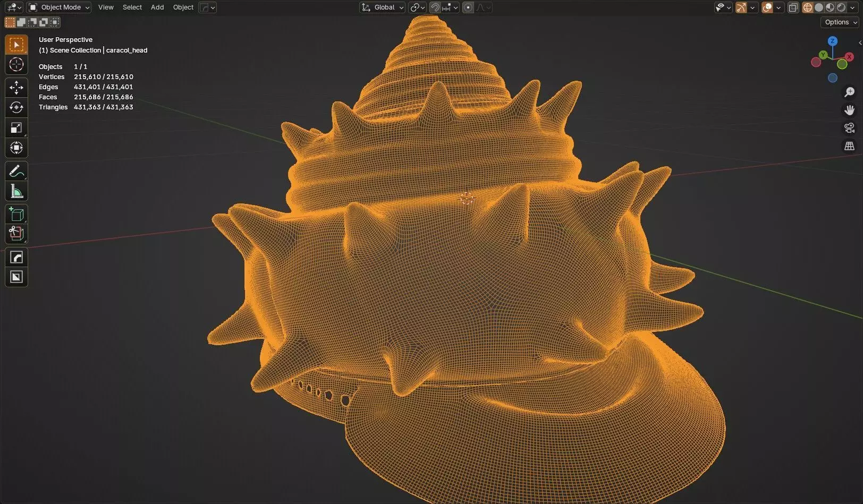
Task: Click the 'caracol_head' object name text
Action: click(126, 50)
